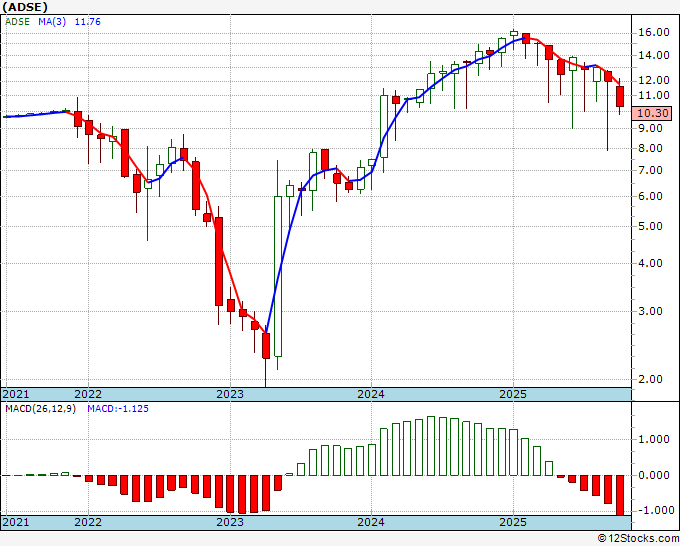The width and height of the screenshot is (680, 546).
Task: Click the 1.000 MACD axis label
Action: 654,440
